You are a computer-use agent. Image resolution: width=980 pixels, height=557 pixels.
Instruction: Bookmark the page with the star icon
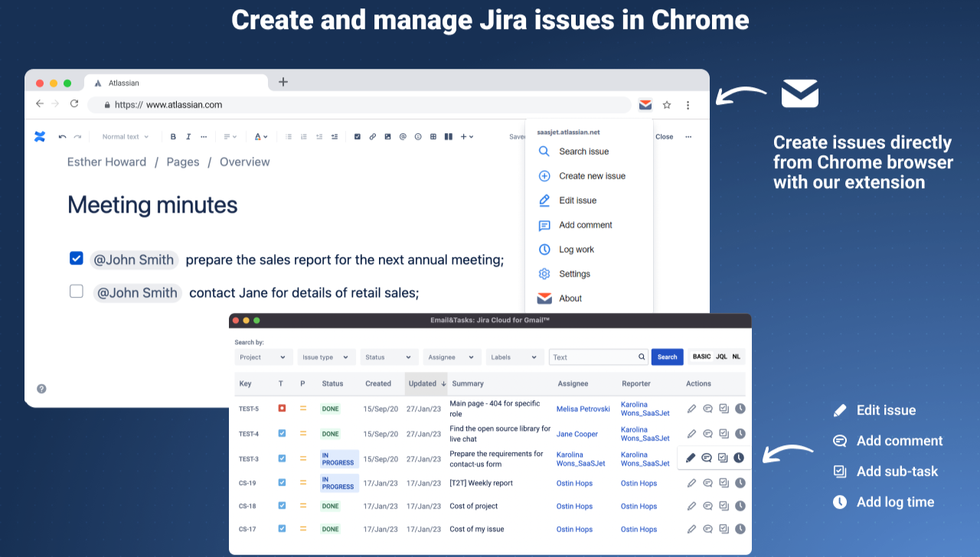667,105
